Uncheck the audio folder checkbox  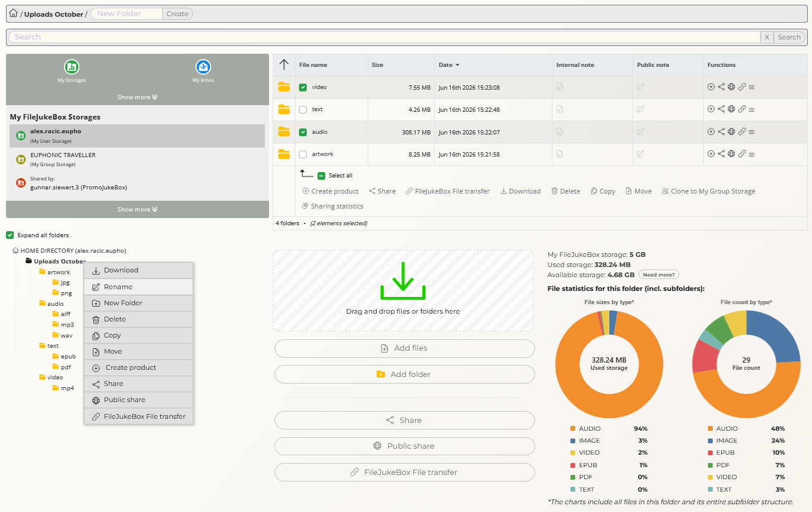tap(303, 132)
